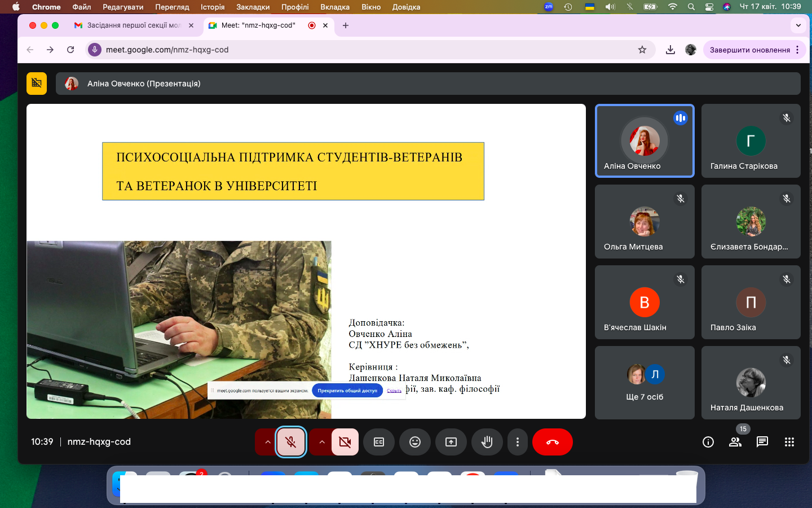This screenshot has width=812, height=508.
Task: Raise hand in the meeting
Action: click(x=487, y=442)
